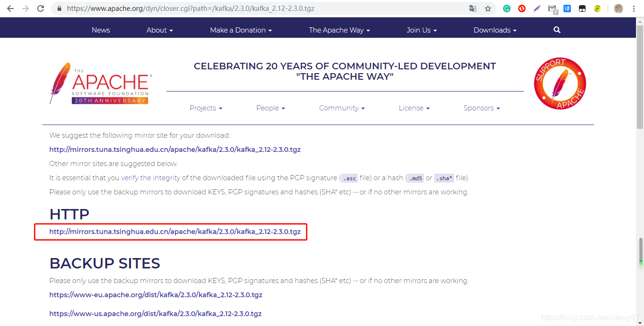Expand the About dropdown
The height and width of the screenshot is (326, 644).
click(x=160, y=30)
